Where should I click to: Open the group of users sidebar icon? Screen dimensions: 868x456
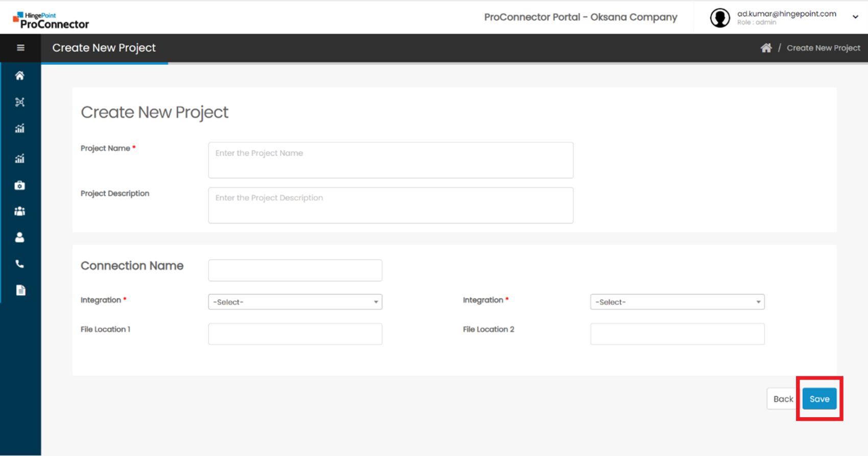tap(20, 211)
